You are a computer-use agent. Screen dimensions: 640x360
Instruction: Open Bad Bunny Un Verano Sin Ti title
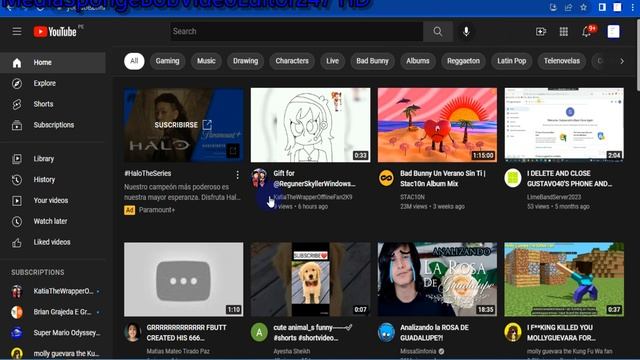[443, 178]
